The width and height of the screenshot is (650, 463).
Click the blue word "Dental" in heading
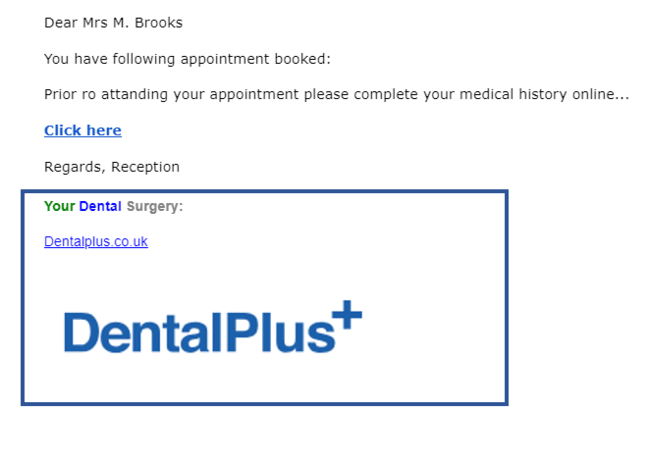pos(100,206)
